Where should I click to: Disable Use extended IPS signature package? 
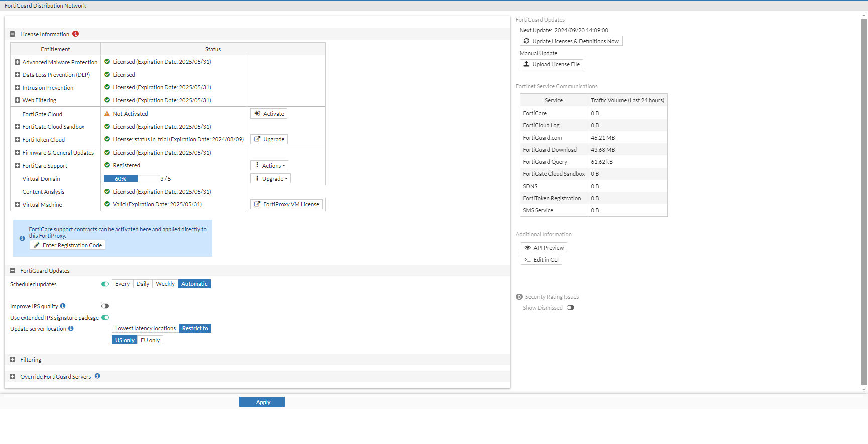105,318
